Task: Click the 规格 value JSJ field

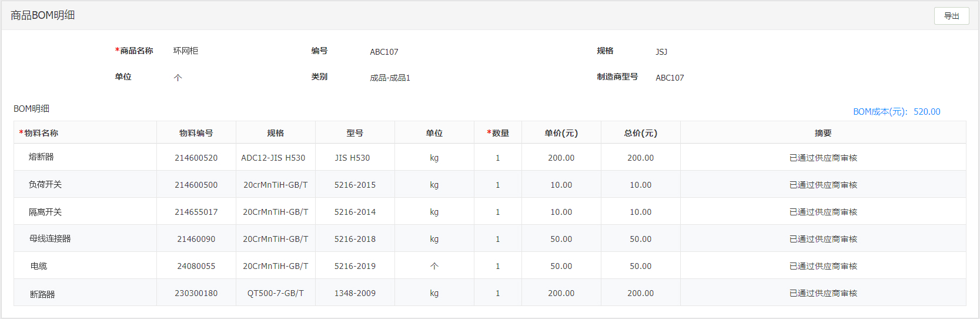Action: click(x=661, y=52)
